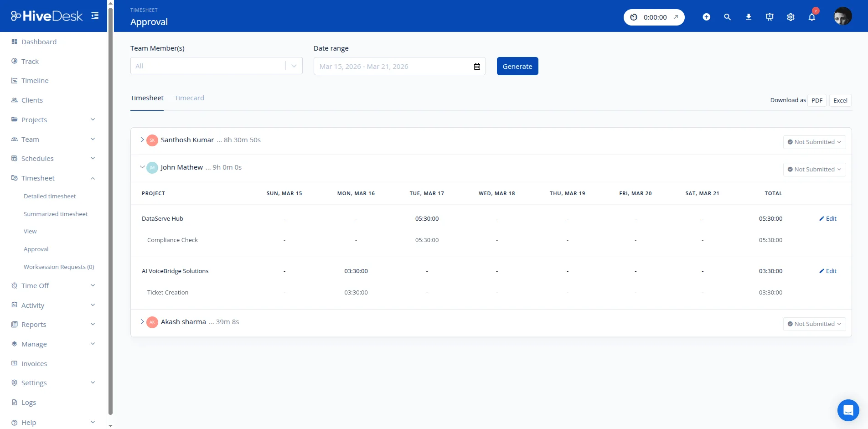Click the search icon in the top bar
The width and height of the screenshot is (868, 429).
[727, 17]
